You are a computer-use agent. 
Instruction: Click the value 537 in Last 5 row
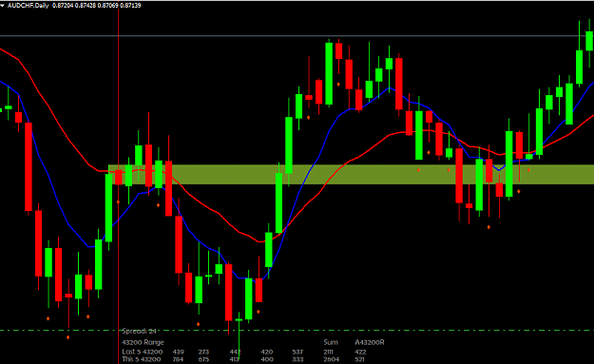[x=297, y=352]
